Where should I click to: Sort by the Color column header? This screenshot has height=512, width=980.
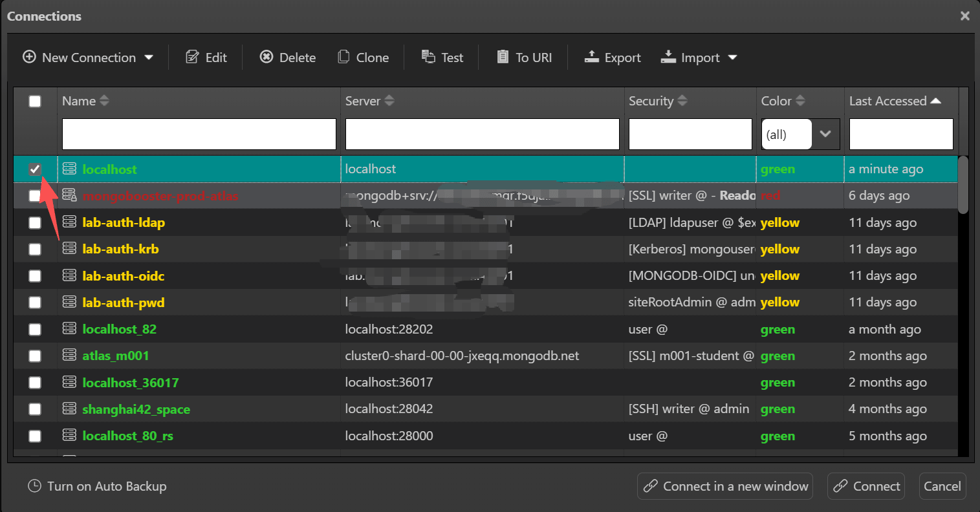pyautogui.click(x=783, y=101)
